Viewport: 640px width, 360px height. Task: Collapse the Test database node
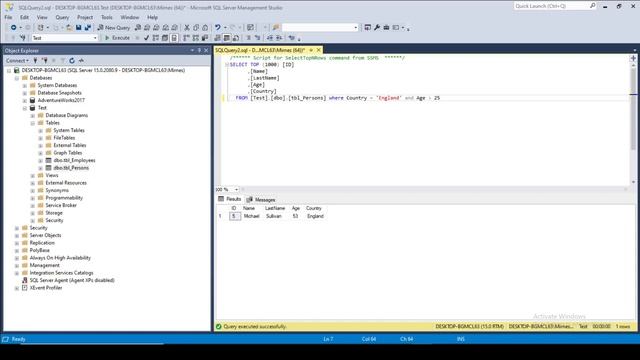[x=24, y=108]
